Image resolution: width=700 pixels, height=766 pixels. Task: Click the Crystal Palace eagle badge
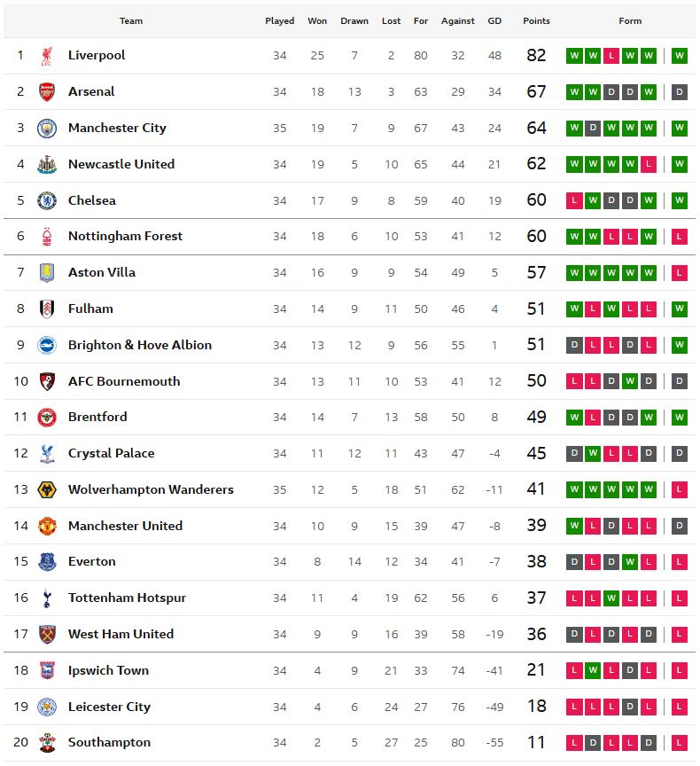[47, 453]
